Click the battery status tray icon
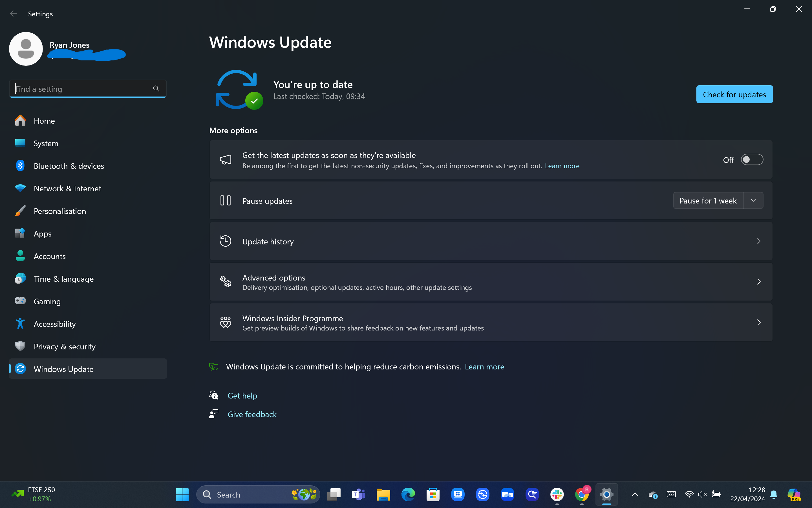 [716, 494]
